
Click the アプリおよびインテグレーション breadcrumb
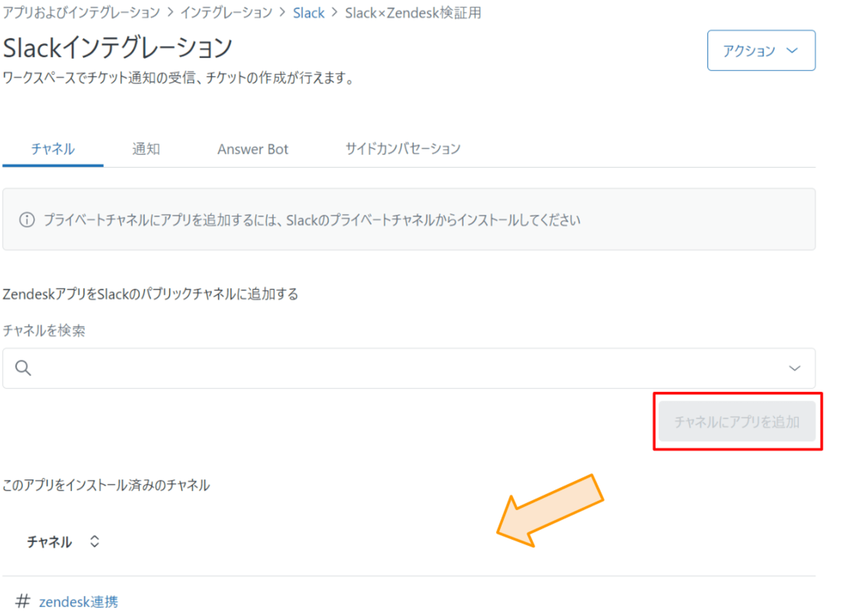[x=81, y=13]
